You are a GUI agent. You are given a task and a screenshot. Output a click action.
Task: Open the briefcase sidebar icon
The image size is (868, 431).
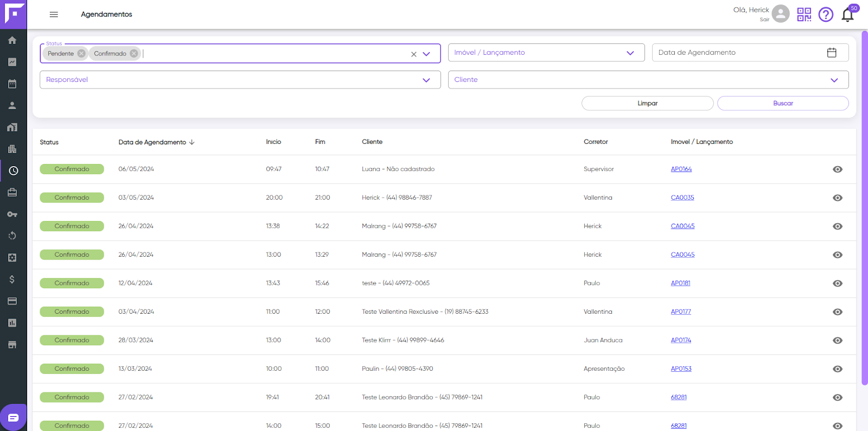[x=12, y=192]
